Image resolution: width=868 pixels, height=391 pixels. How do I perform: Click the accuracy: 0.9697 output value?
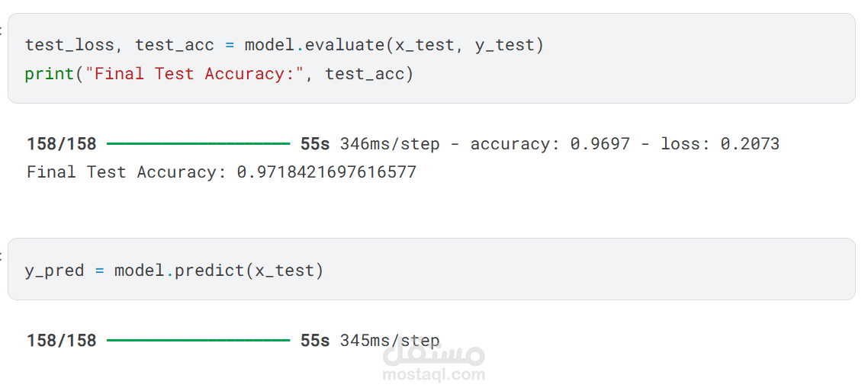[550, 144]
